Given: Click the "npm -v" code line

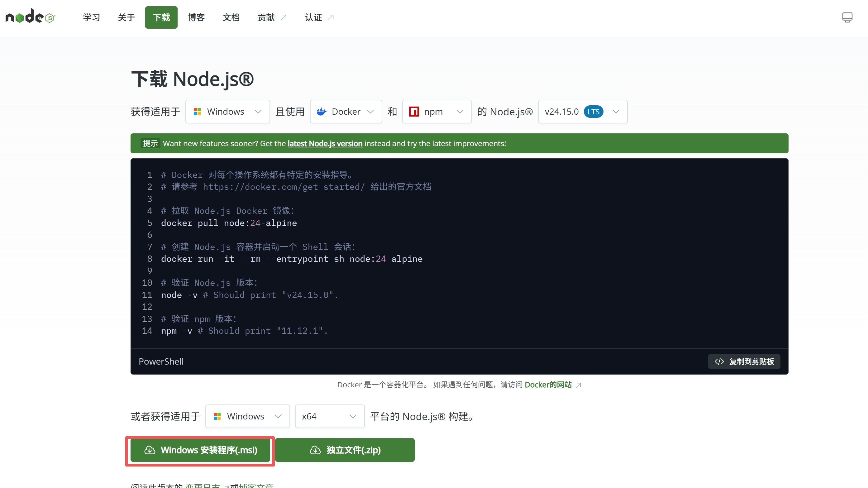Looking at the screenshot, I should point(244,331).
